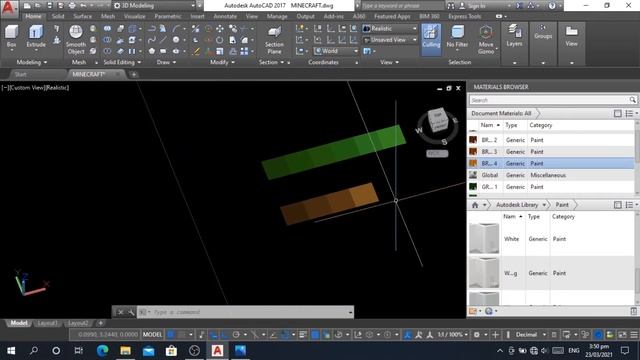Click the Undo arrow in quick access toolbar
Image resolution: width=640 pixels, height=360 pixels.
pyautogui.click(x=84, y=6)
